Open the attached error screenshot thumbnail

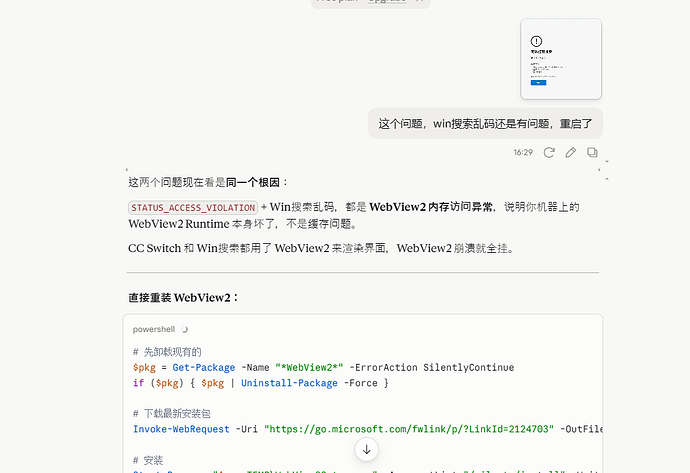(x=561, y=59)
